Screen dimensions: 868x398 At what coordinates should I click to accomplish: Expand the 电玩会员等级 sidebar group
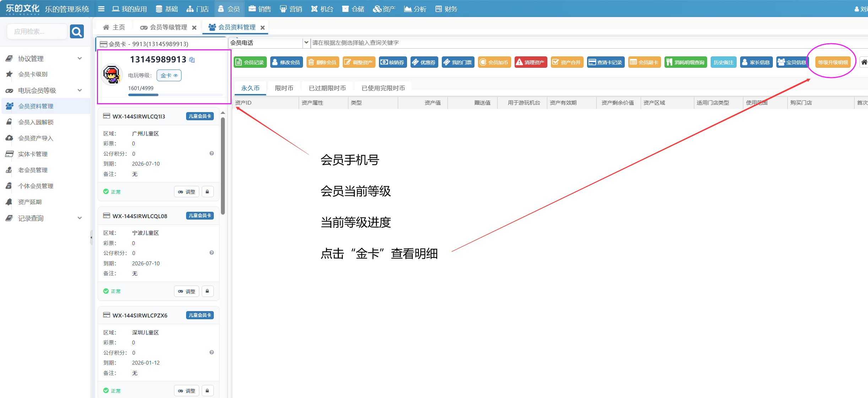coord(80,90)
